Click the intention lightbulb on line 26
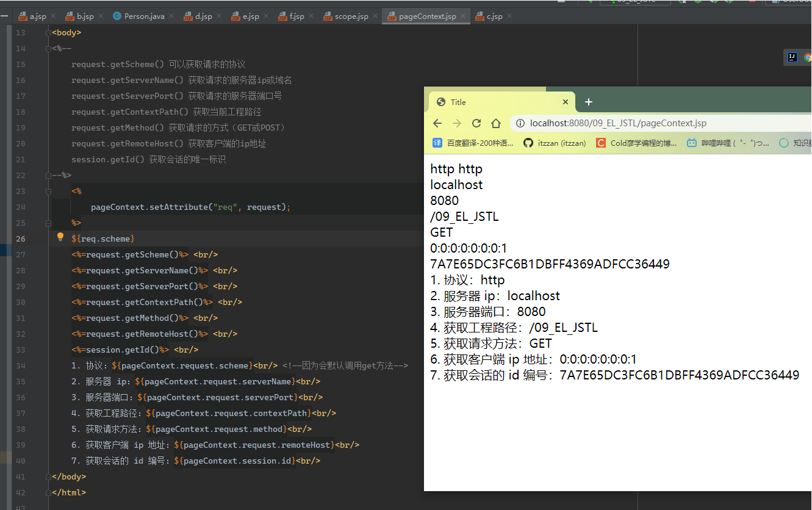This screenshot has width=812, height=510. point(60,237)
